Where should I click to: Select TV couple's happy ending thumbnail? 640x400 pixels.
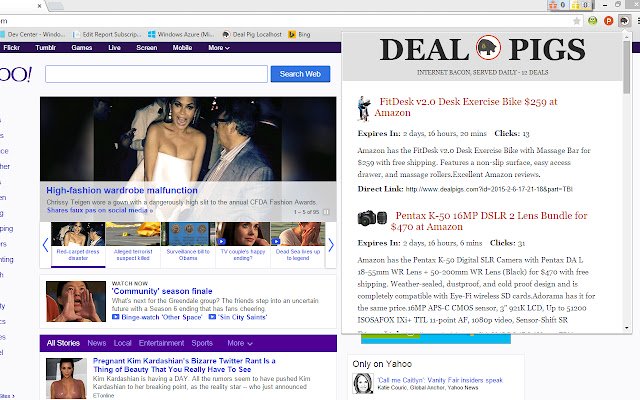point(243,244)
